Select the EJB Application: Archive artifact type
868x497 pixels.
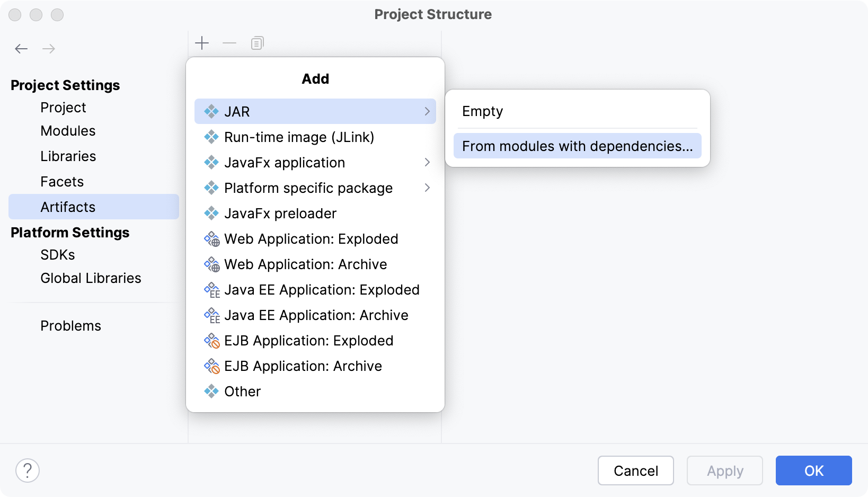point(303,366)
